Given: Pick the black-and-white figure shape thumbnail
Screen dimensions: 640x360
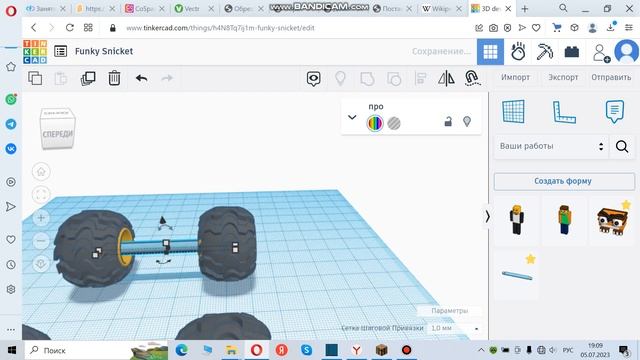Looking at the screenshot, I should click(x=517, y=220).
